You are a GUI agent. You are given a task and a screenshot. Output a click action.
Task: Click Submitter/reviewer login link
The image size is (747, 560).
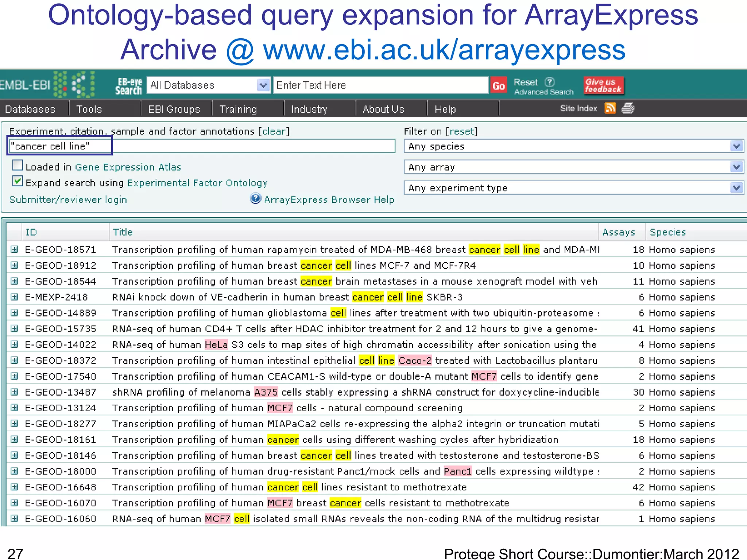(x=68, y=200)
